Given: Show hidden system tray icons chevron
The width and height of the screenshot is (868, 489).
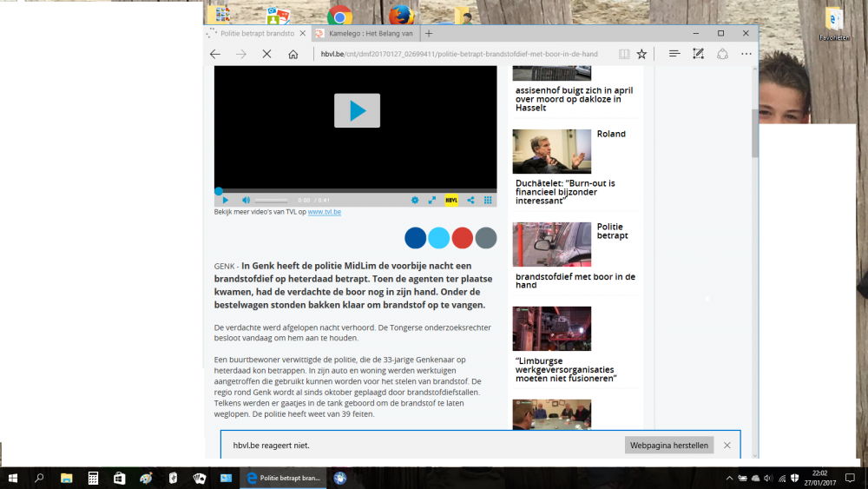Looking at the screenshot, I should coord(728,479).
